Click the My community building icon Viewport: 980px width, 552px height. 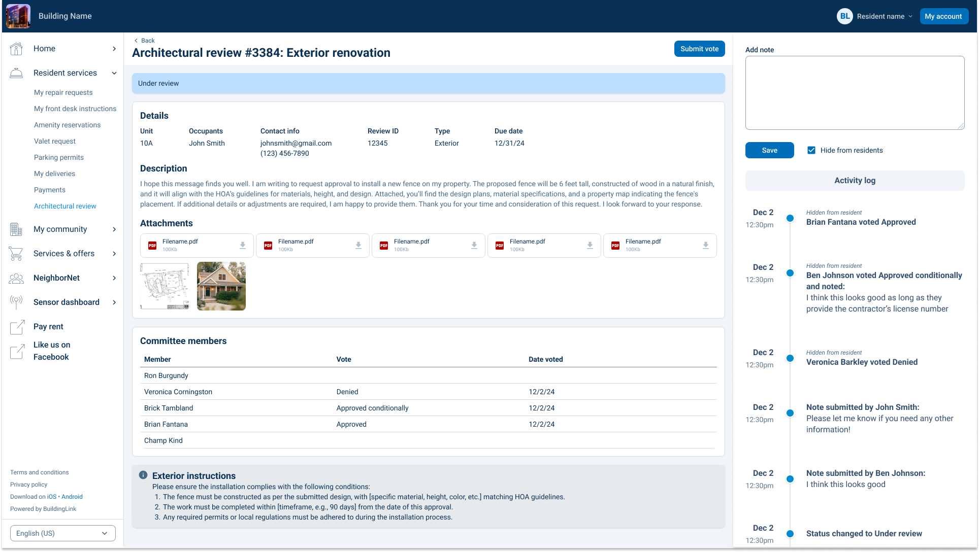point(16,229)
